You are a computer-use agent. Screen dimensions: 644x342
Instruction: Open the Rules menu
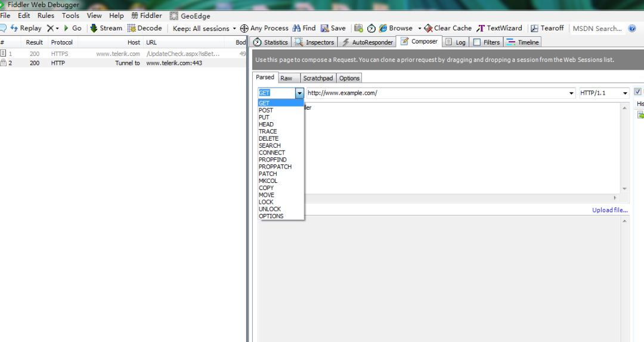[45, 15]
